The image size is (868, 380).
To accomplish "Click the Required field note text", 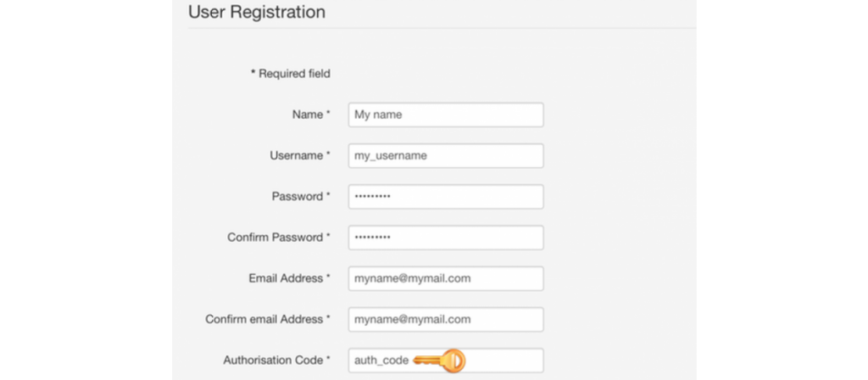I will click(294, 74).
